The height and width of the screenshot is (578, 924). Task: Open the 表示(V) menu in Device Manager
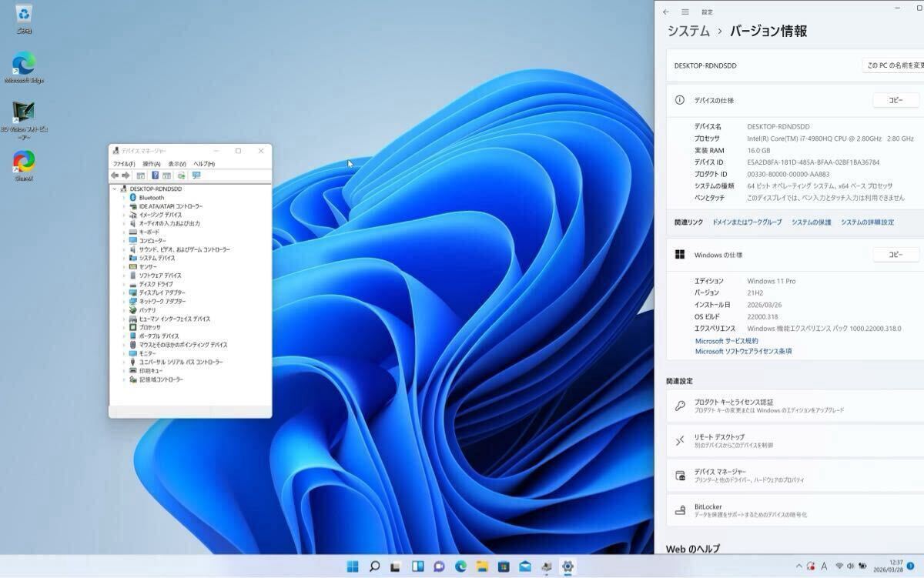[177, 164]
